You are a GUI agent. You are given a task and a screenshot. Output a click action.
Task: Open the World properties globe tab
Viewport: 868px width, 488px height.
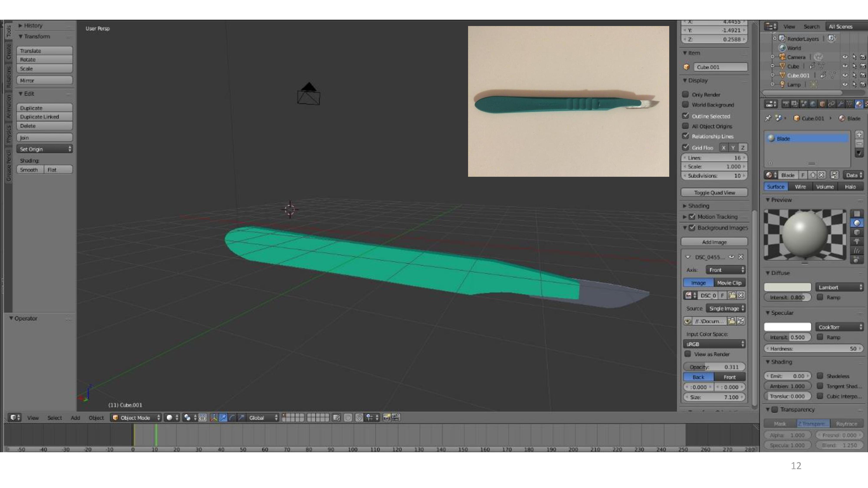[813, 104]
